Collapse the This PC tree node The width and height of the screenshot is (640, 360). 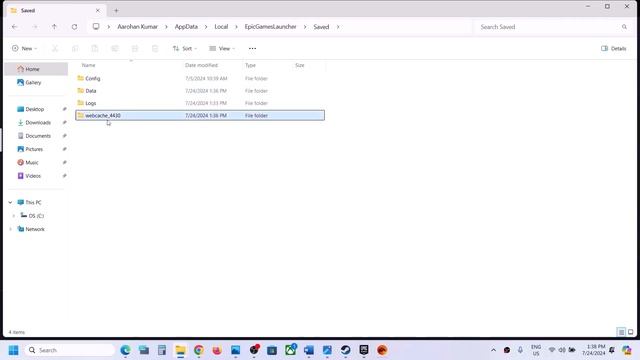point(10,202)
